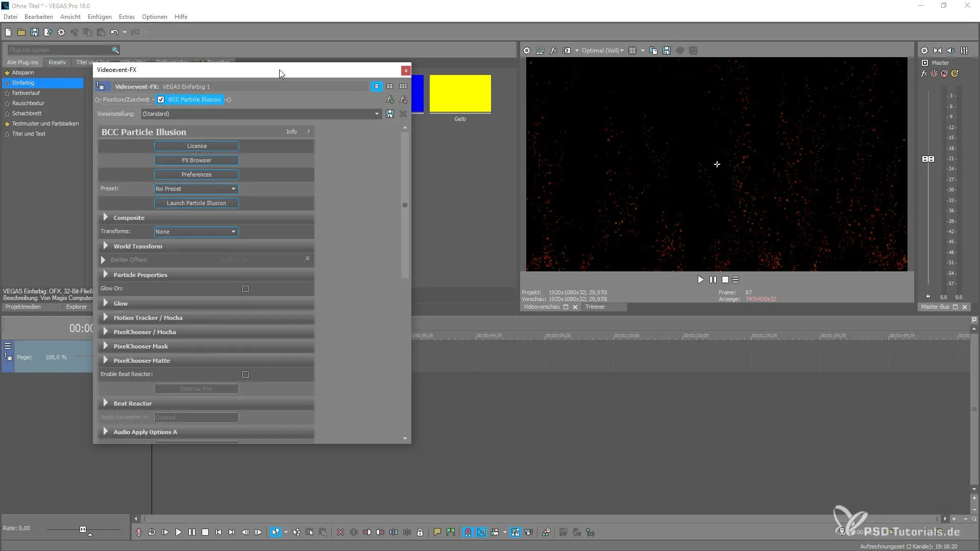980x551 pixels.
Task: Open project properties gear in main toolbar
Action: pos(61,32)
